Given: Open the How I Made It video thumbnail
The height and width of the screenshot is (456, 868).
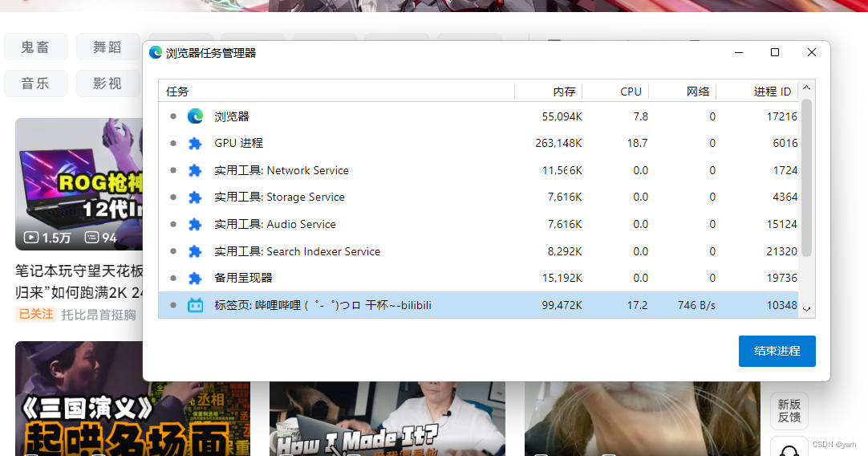Looking at the screenshot, I should pyautogui.click(x=387, y=418).
